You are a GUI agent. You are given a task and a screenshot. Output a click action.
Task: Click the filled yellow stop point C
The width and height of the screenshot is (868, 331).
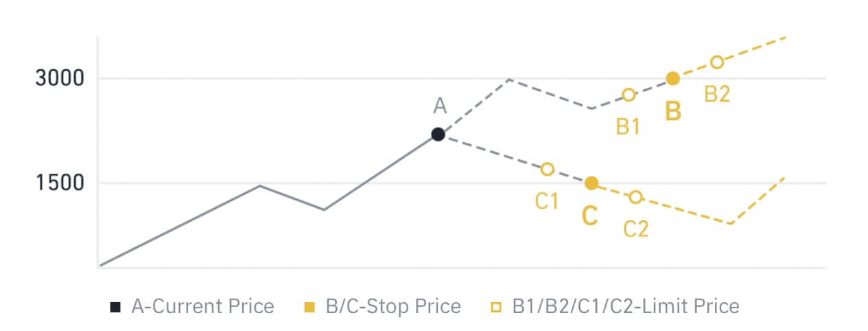[x=591, y=183]
